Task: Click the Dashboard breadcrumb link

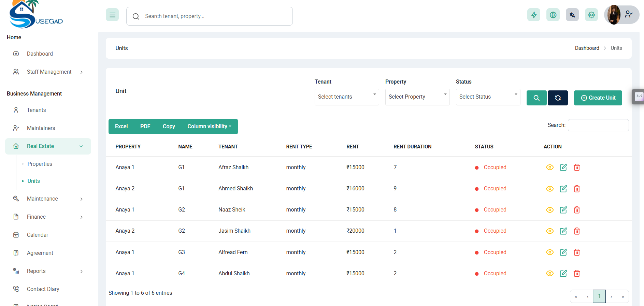Action: (587, 48)
